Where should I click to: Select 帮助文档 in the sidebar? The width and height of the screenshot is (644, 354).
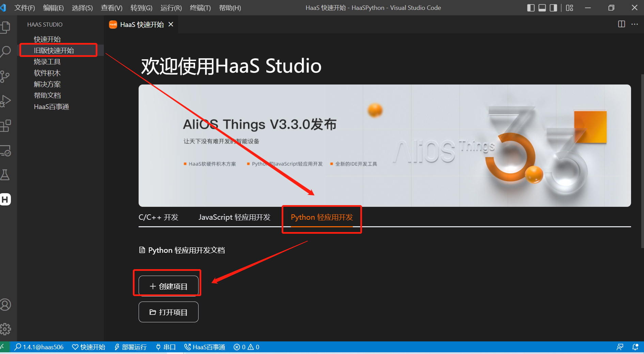click(61, 95)
